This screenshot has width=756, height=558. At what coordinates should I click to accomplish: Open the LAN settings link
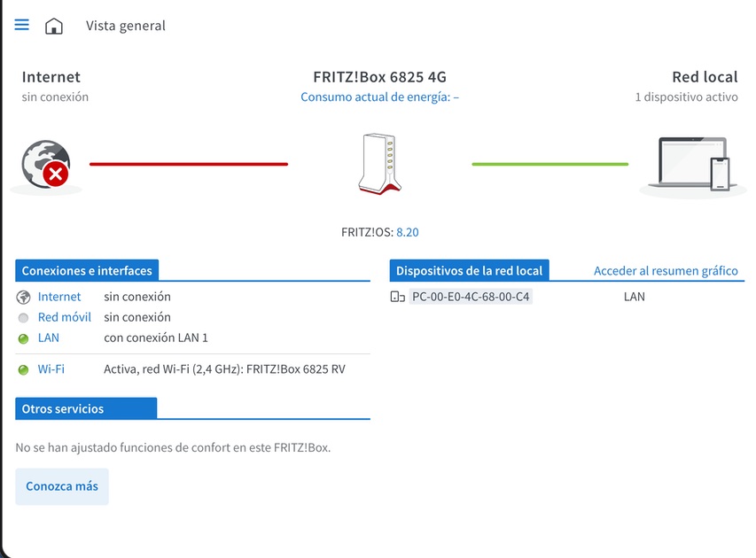(x=49, y=337)
